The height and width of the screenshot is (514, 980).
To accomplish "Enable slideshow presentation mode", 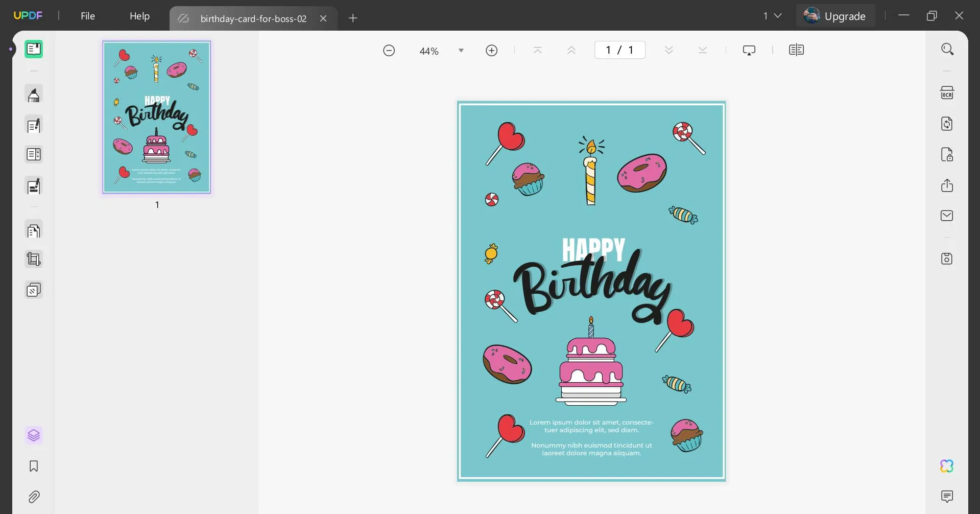I will pyautogui.click(x=749, y=50).
